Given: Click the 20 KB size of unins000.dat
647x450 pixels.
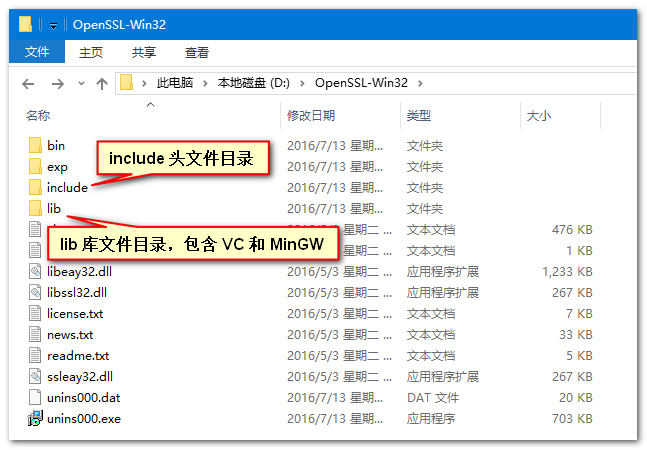Looking at the screenshot, I should pyautogui.click(x=576, y=398).
